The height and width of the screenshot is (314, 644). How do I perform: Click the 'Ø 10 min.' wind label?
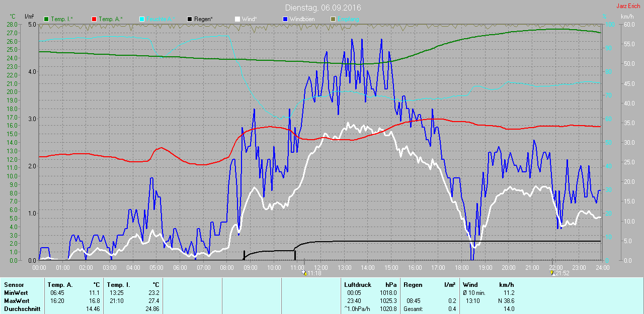(474, 292)
